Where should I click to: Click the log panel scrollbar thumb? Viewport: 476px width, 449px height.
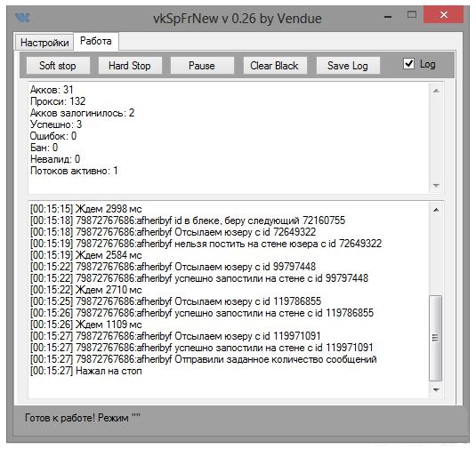click(436, 338)
